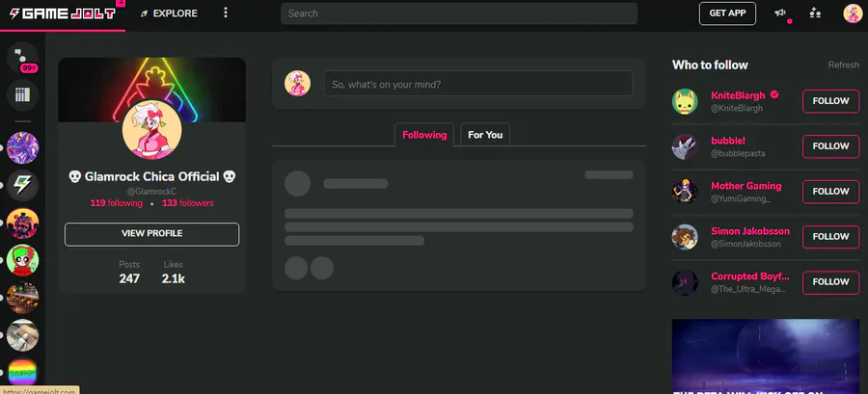Open the Explore page
Viewport: 868px width, 394px height.
(x=170, y=13)
